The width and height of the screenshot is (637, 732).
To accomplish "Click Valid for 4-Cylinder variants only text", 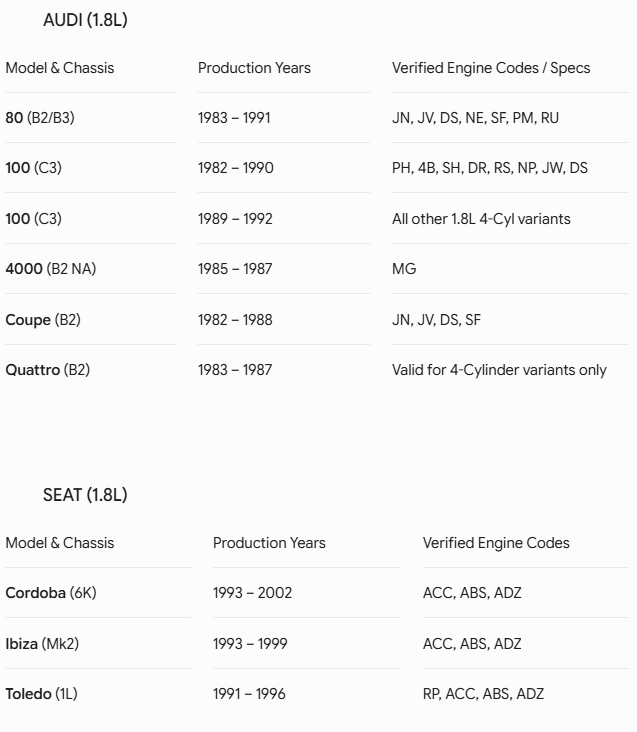I will click(499, 370).
